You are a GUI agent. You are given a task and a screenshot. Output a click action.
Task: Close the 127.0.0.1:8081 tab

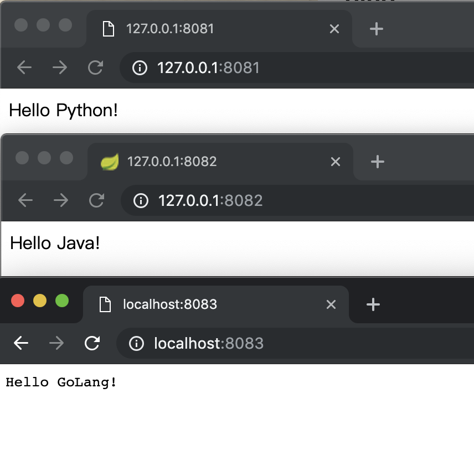[x=334, y=29]
